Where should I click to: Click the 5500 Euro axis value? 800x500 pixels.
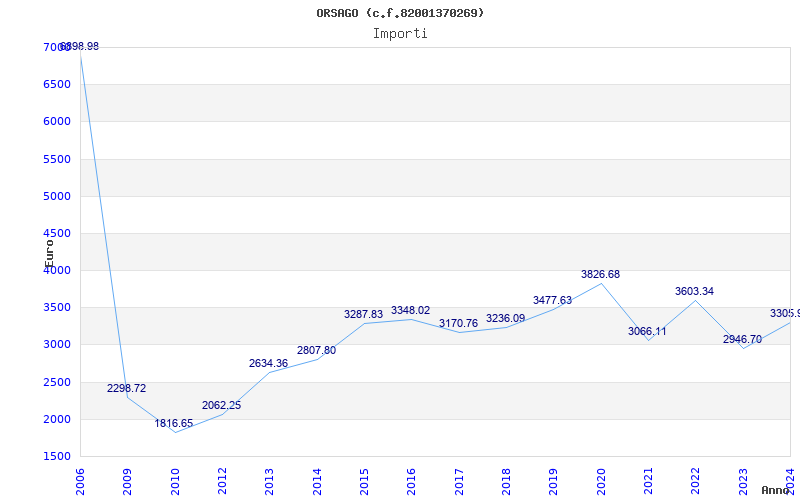click(57, 160)
